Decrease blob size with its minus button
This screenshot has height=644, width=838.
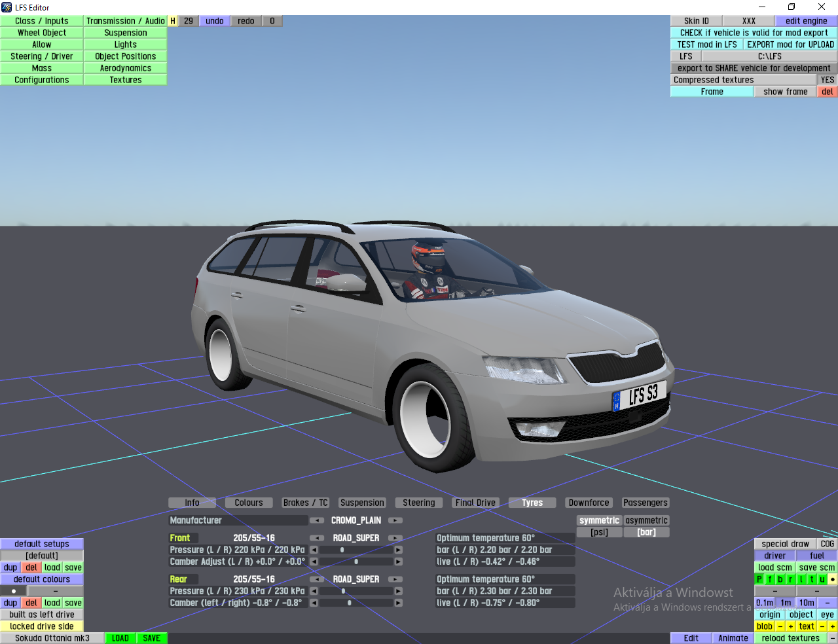coord(780,626)
